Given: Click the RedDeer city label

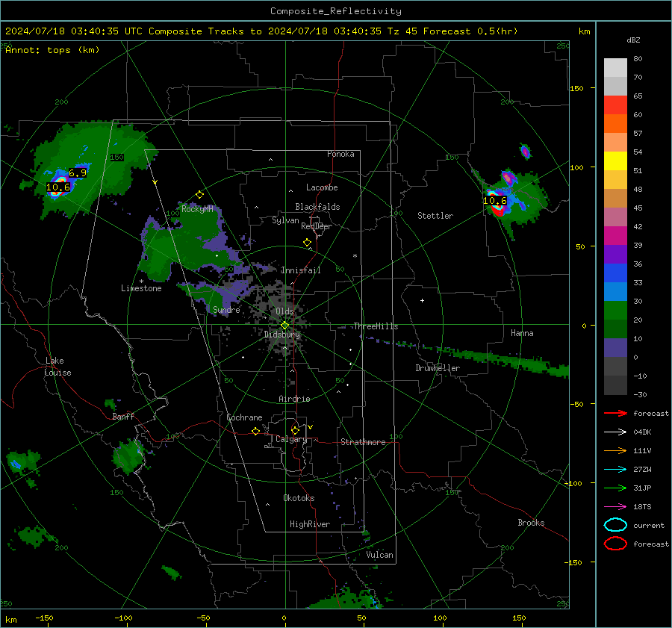Looking at the screenshot, I should 317,226.
